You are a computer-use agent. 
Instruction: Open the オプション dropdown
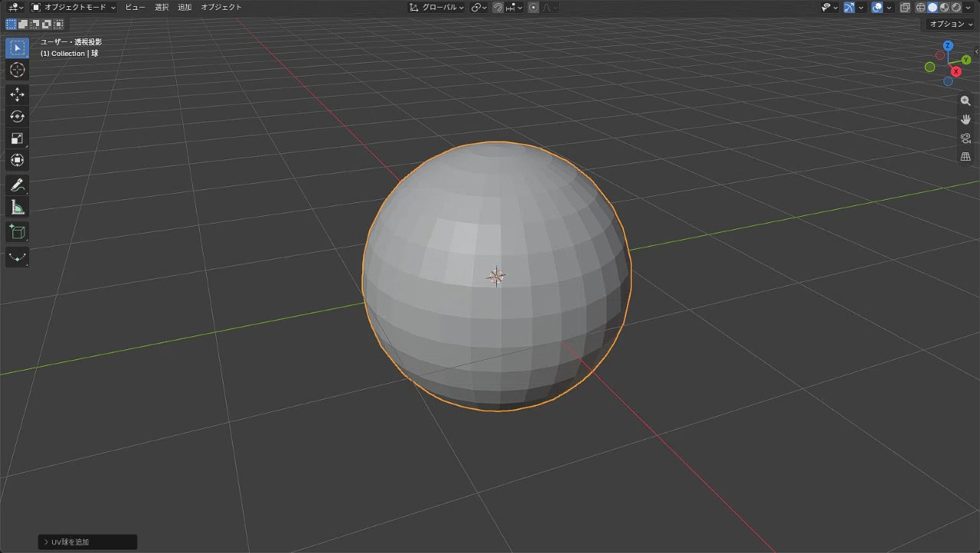point(950,24)
